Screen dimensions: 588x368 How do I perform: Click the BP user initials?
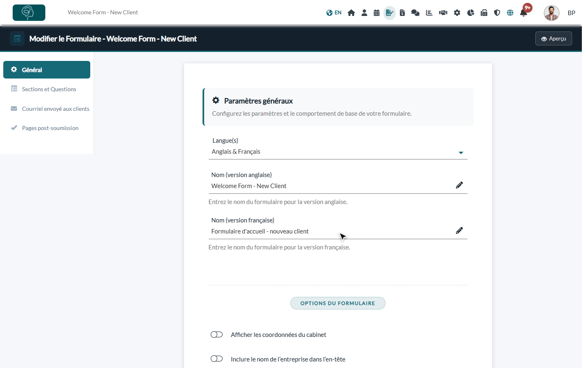coord(572,13)
